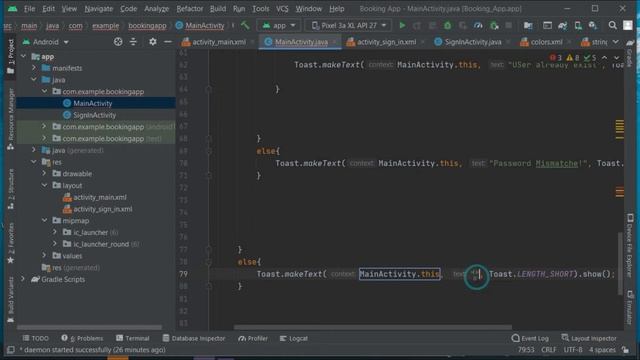Open the Database Inspector
The image size is (640, 360).
tap(194, 338)
